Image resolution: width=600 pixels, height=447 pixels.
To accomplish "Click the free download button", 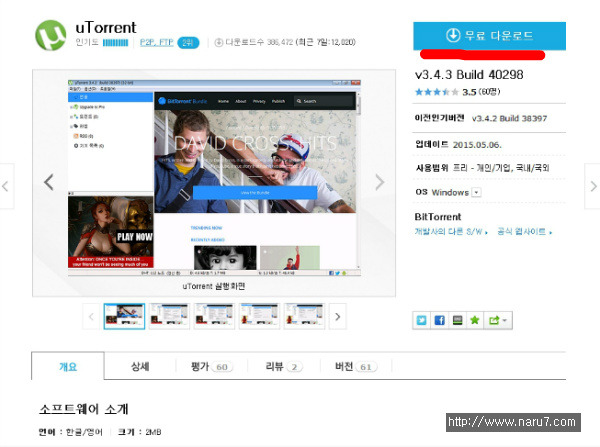I will [489, 36].
